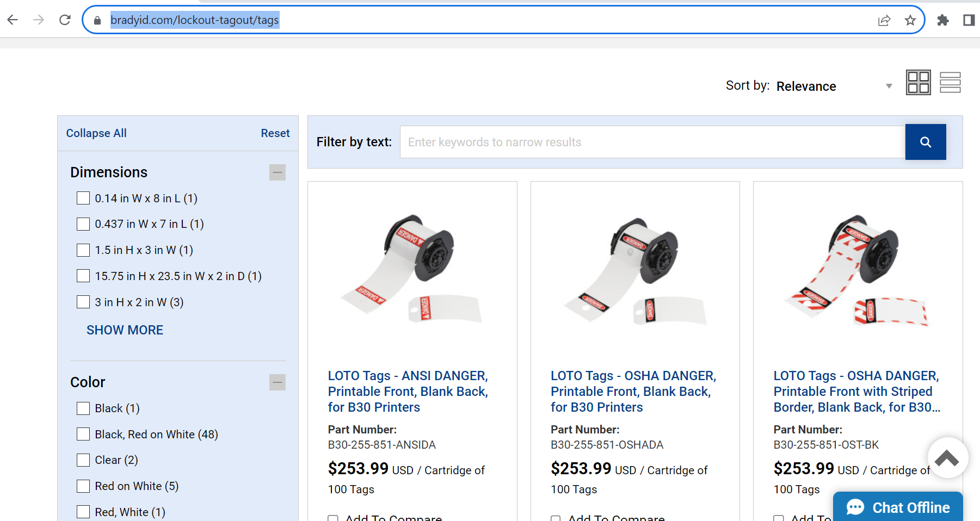Filter by Black, Red on White
Screen dimensions: 980x521
coord(83,434)
